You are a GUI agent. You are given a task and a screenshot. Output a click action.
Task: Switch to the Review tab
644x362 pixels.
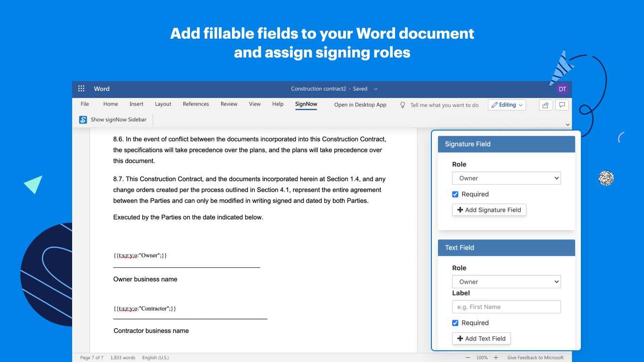(229, 104)
